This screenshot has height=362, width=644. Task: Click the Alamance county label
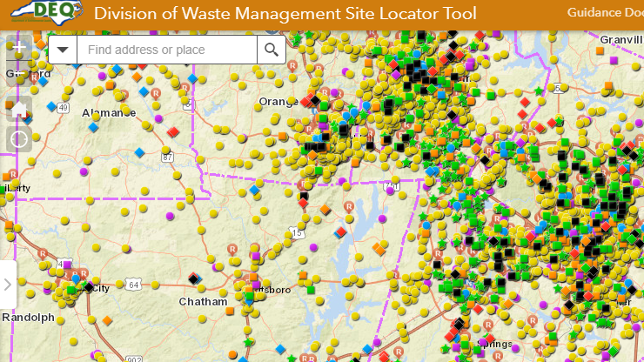(109, 112)
